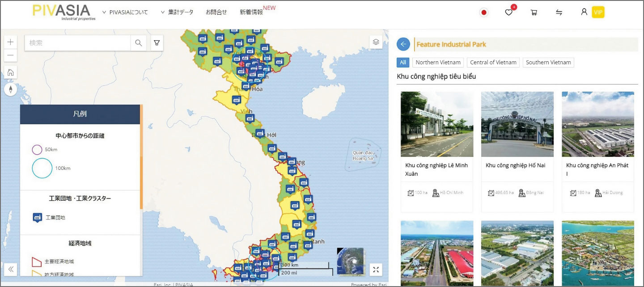This screenshot has width=644, height=287.
Task: Toggle fullscreen map view
Action: pos(376,270)
